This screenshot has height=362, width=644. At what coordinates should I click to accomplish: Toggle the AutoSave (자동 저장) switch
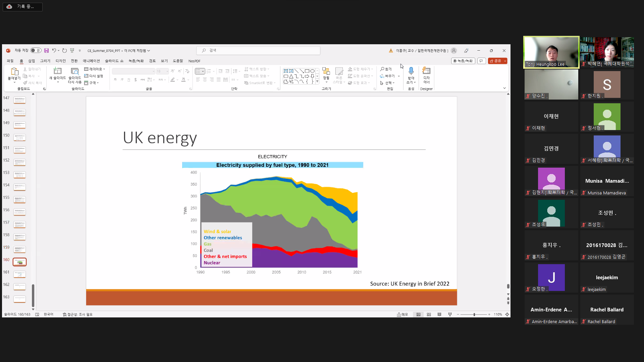coord(36,51)
